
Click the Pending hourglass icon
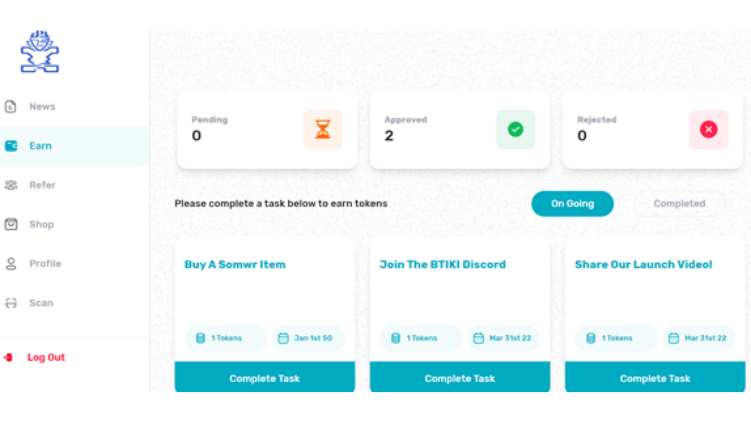[x=323, y=129]
